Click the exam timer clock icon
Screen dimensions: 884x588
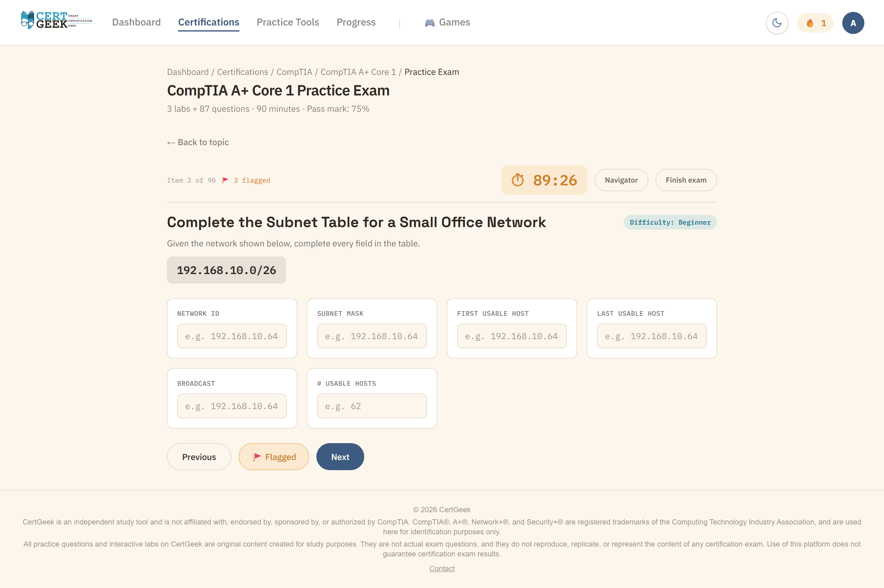click(518, 180)
